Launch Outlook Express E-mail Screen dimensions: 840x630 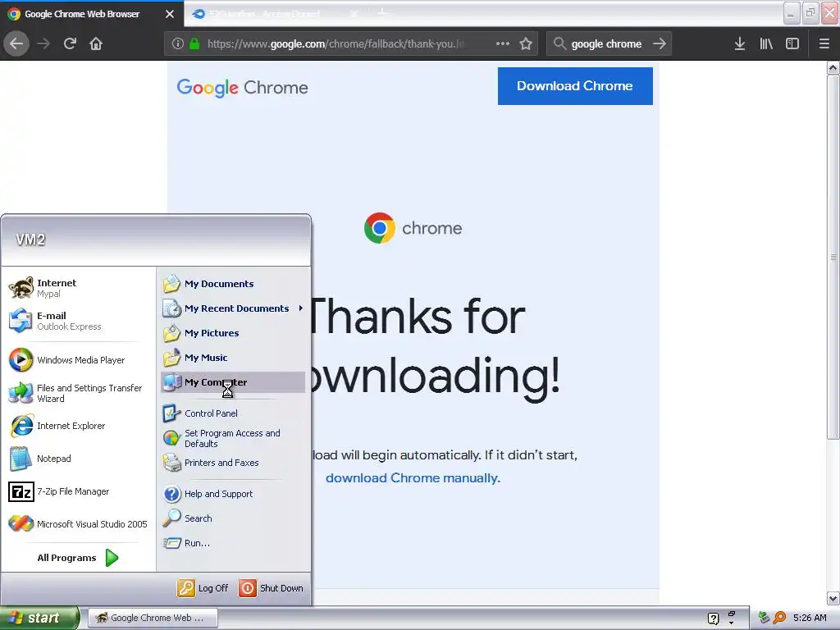78,321
